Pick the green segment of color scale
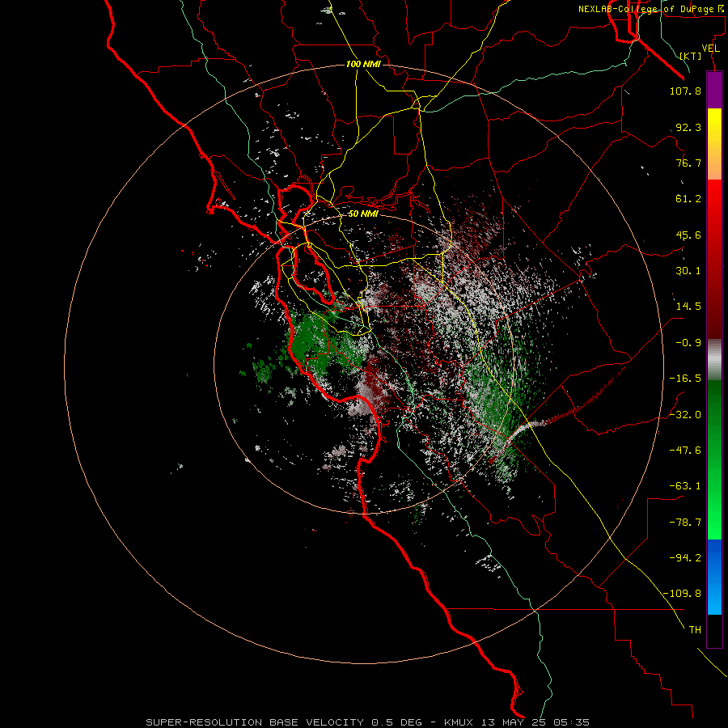The width and height of the screenshot is (728, 728). tap(714, 459)
